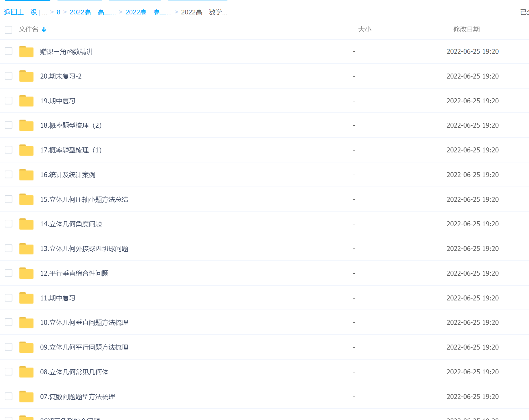Click folder icon for 15.立体几何压轴小题方法总结
The width and height of the screenshot is (529, 420).
coord(26,199)
